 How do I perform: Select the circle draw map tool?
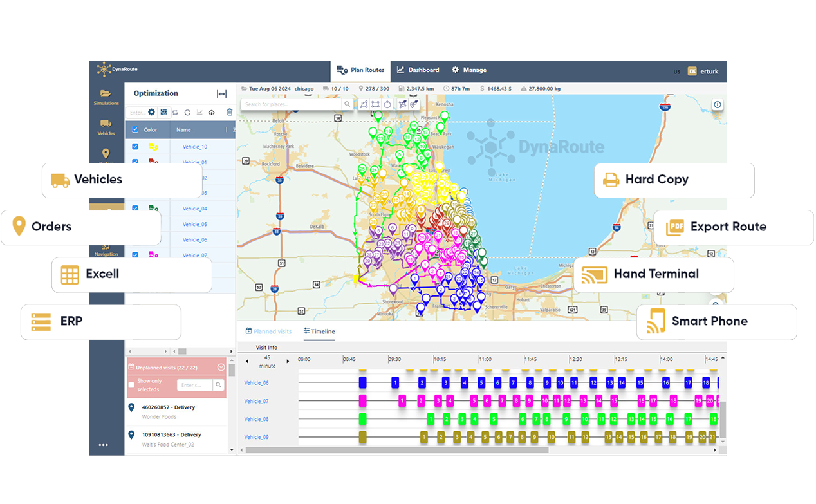click(387, 104)
